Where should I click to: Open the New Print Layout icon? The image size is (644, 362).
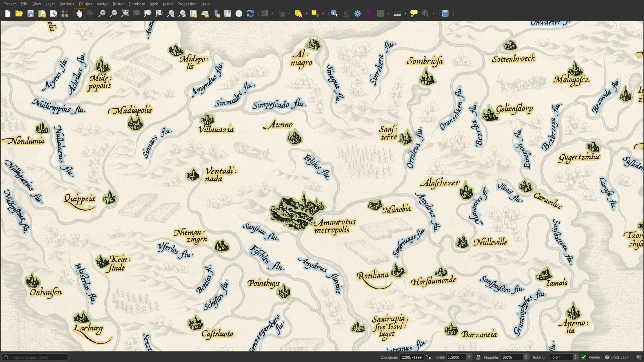click(42, 14)
